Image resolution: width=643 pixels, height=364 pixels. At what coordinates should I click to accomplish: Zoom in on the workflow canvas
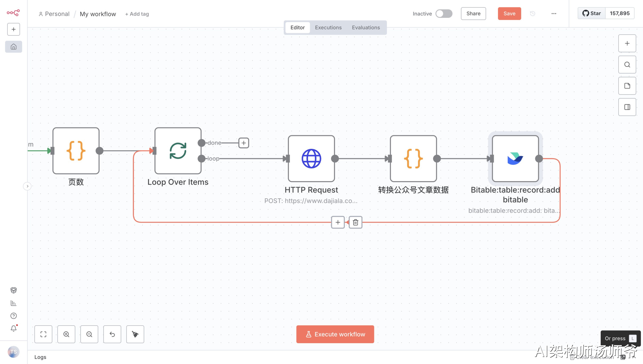coord(66,334)
